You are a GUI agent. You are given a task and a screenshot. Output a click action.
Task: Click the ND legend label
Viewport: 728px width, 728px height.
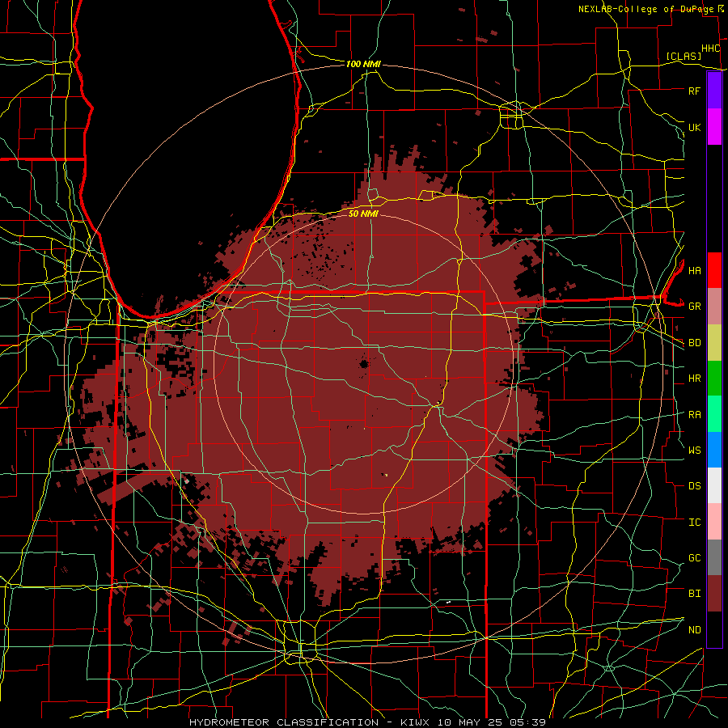[694, 630]
